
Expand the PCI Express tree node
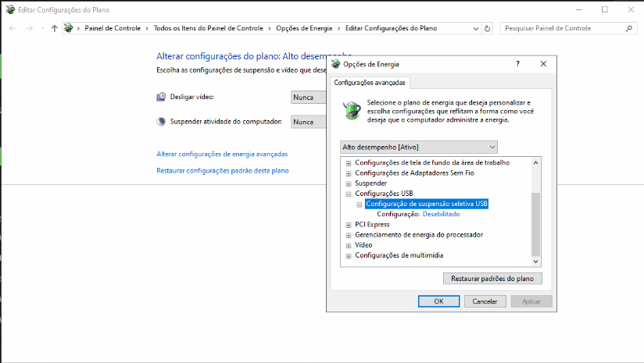(349, 225)
